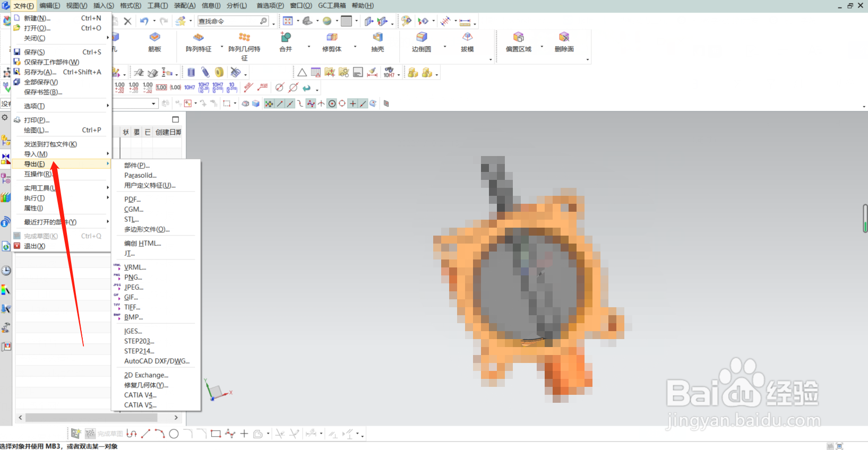This screenshot has width=868, height=450.
Task: Click the navigator horizontal scrollbar right arrow
Action: [176, 418]
